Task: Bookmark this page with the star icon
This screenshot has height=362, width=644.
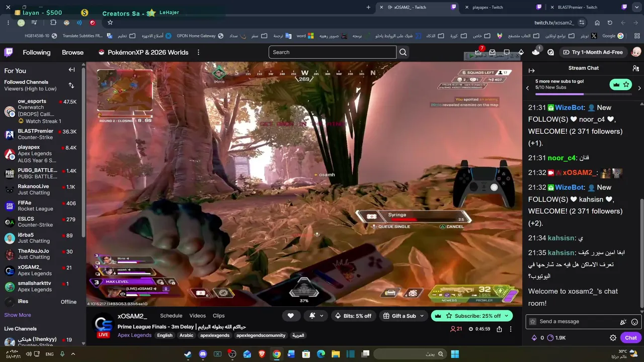Action: click(110, 23)
